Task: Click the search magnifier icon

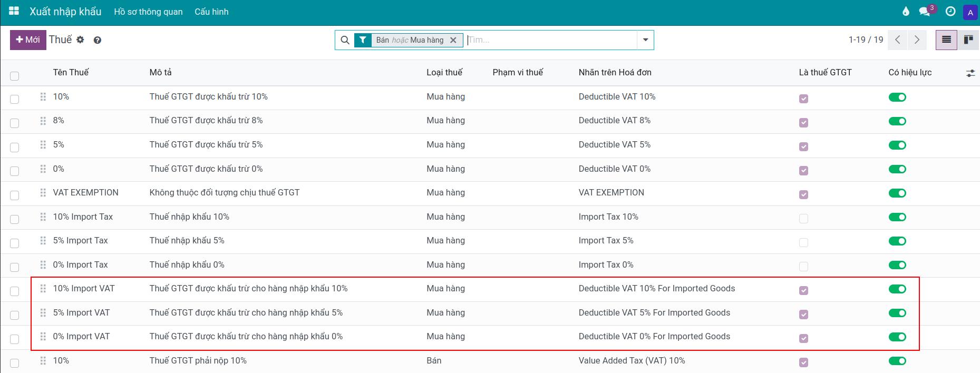Action: pyautogui.click(x=345, y=40)
